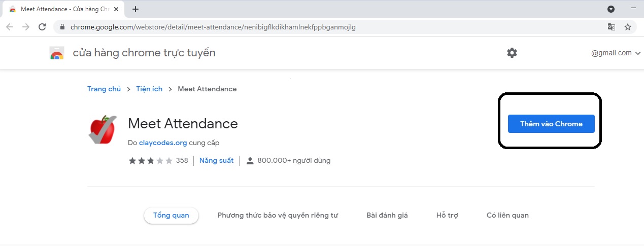Open the Bài đánh giá tab
Viewport: 644px width, 246px height.
click(387, 215)
